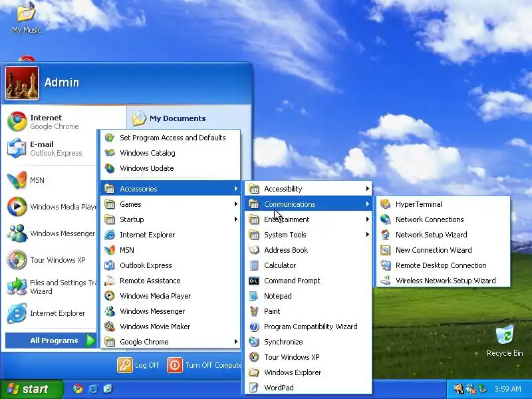This screenshot has width=532, height=399.
Task: Click the Admin chess user picture
Action: (x=22, y=83)
